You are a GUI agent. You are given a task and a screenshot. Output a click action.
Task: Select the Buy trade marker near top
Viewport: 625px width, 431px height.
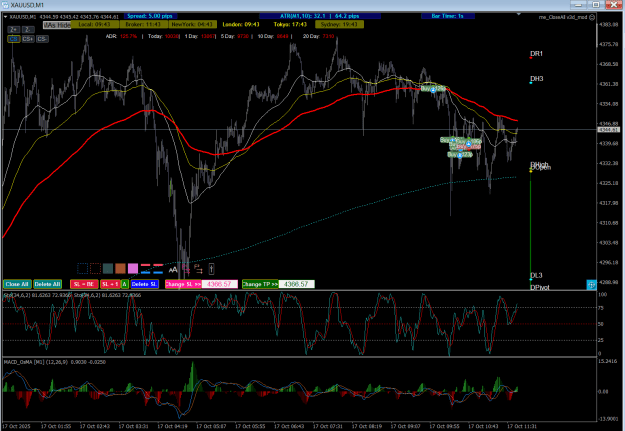click(x=433, y=89)
